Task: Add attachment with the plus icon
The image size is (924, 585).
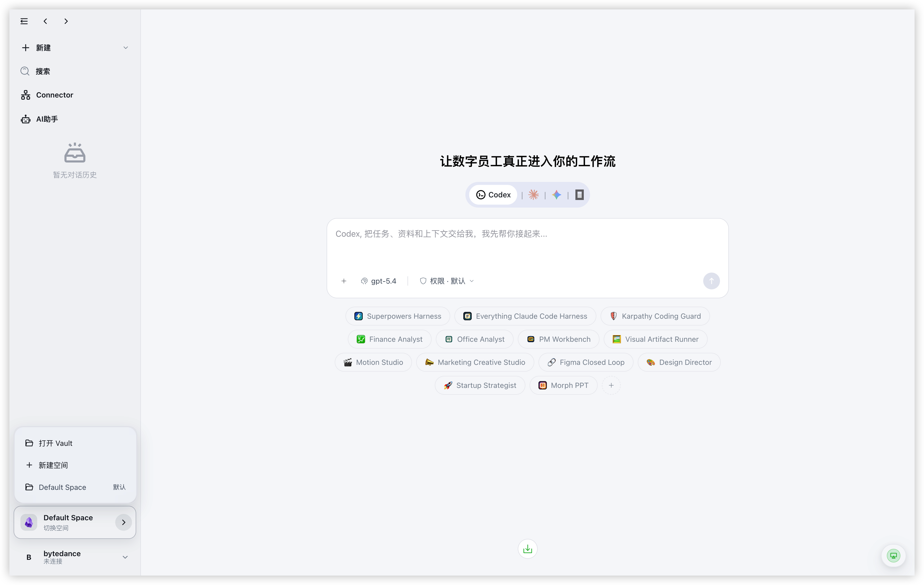Action: click(x=344, y=281)
